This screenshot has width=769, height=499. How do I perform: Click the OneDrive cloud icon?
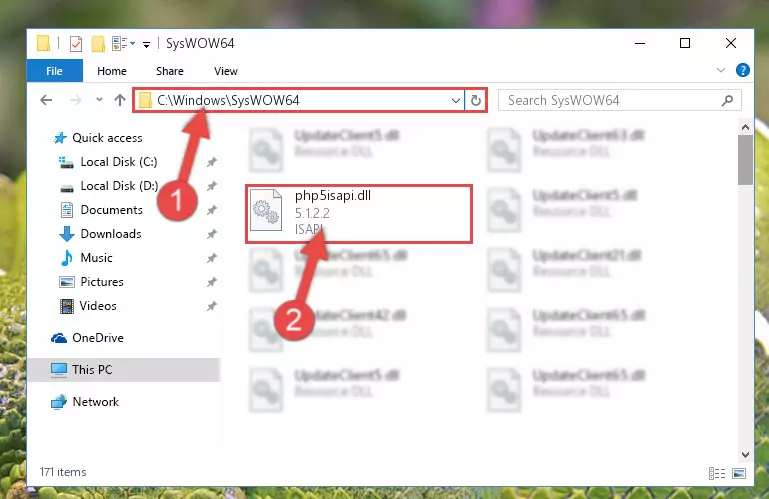(x=59, y=338)
